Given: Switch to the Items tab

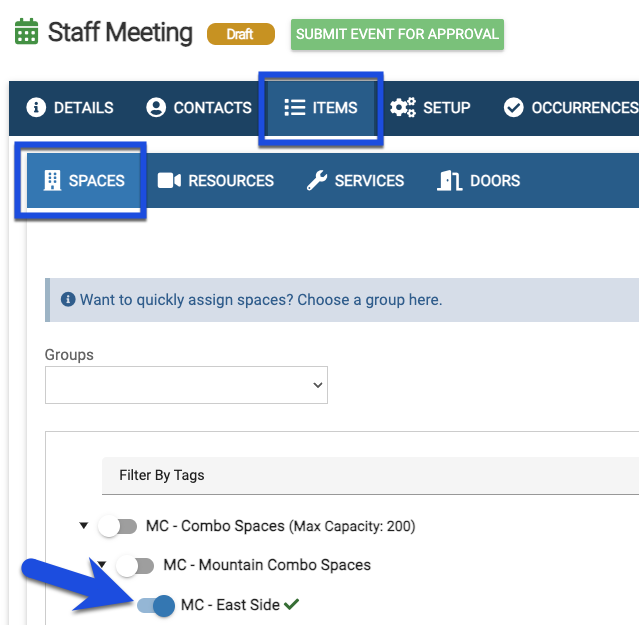Looking at the screenshot, I should tap(321, 108).
